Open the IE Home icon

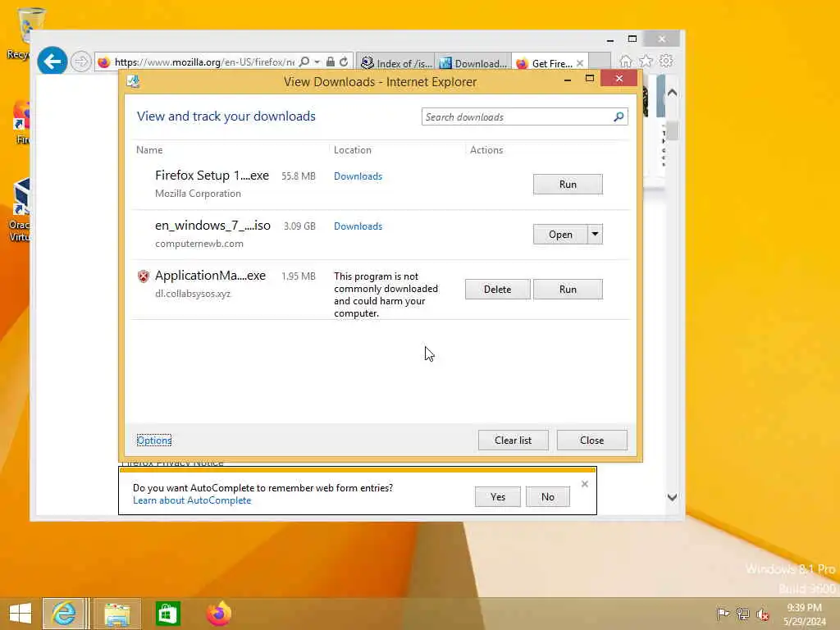point(625,61)
